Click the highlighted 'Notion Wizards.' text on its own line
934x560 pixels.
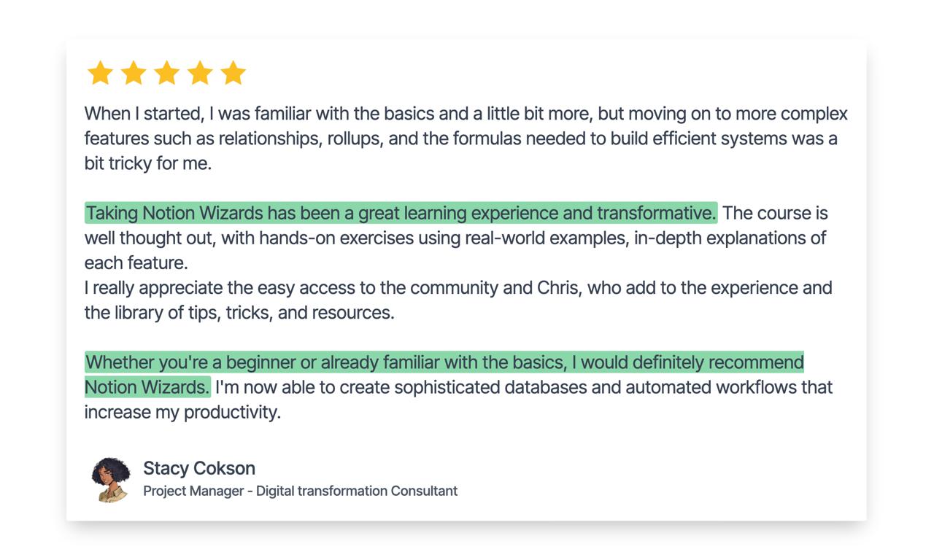click(147, 387)
